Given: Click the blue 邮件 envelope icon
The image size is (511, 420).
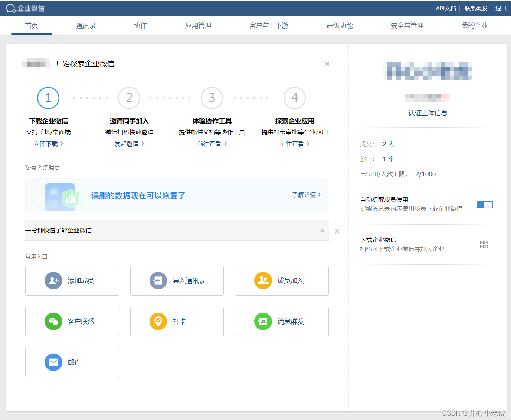Looking at the screenshot, I should tap(53, 362).
